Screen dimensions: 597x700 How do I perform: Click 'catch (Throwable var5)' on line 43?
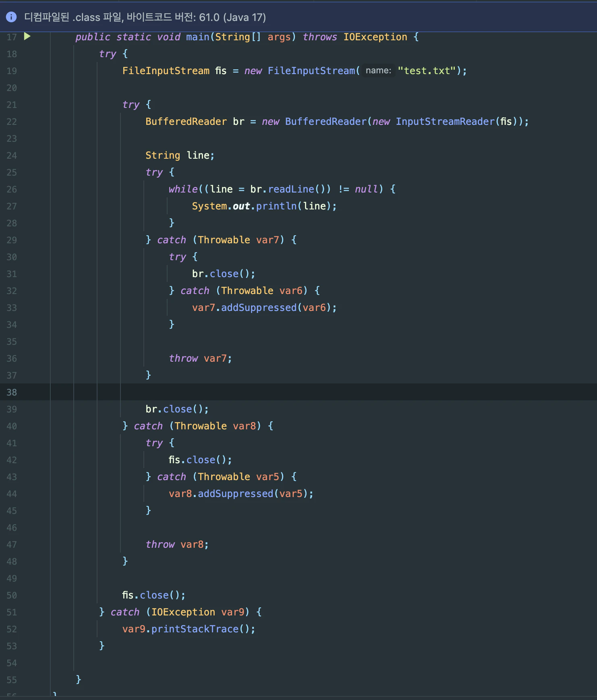point(221,477)
